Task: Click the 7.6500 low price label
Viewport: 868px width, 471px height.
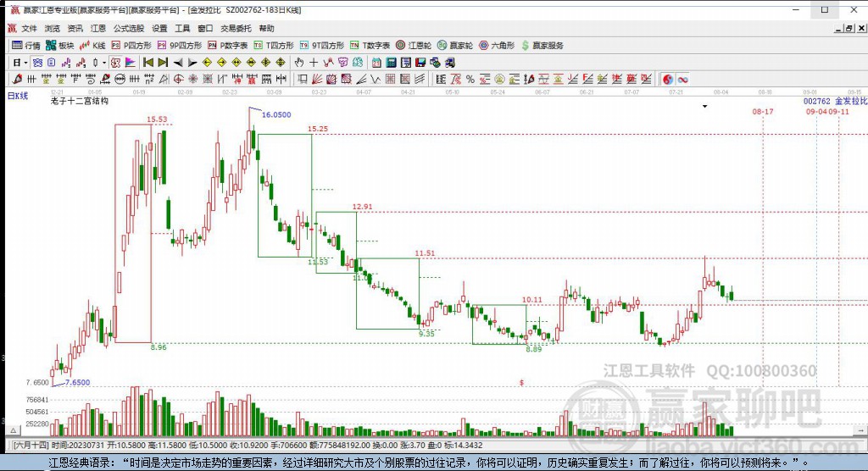Action: (77, 382)
